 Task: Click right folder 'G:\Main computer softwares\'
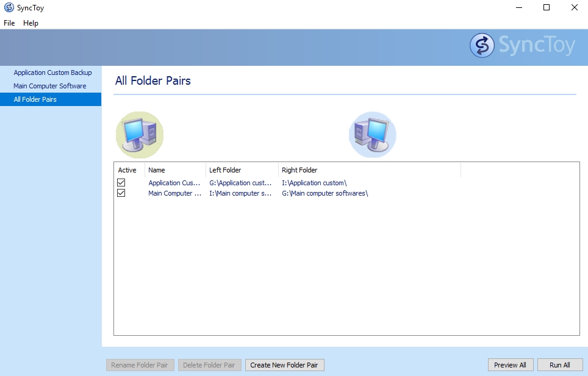click(x=324, y=193)
